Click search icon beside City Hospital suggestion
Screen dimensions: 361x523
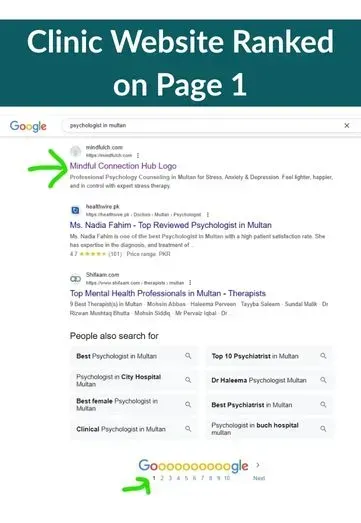(188, 380)
